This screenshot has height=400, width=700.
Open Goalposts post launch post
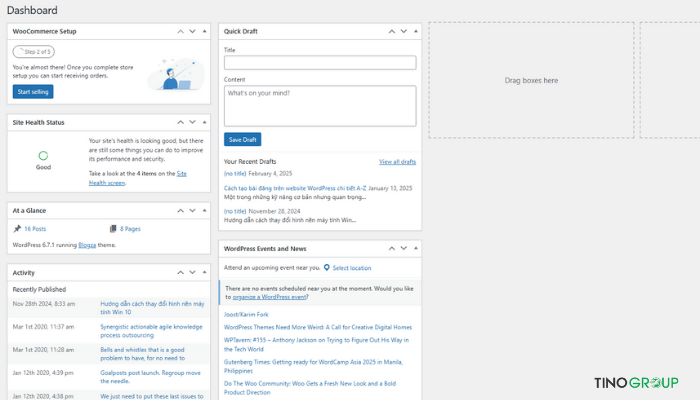(x=150, y=377)
